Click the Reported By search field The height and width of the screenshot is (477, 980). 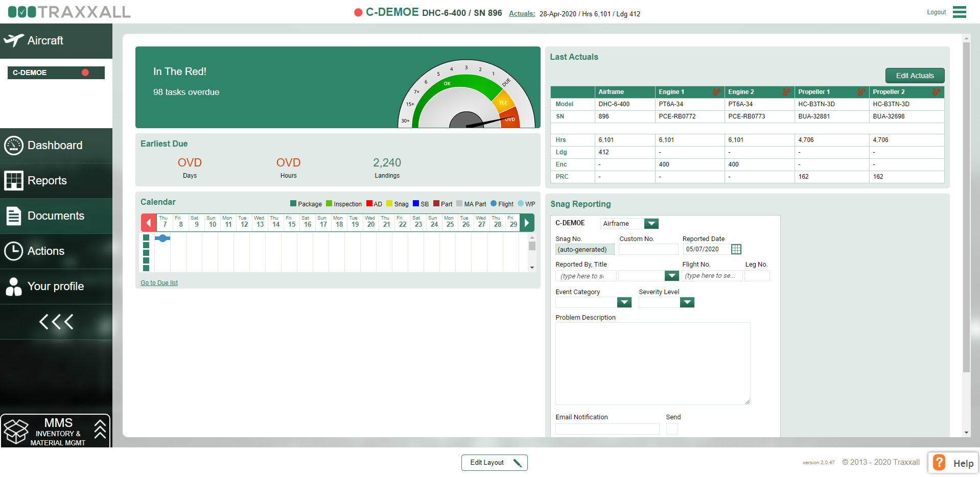586,276
